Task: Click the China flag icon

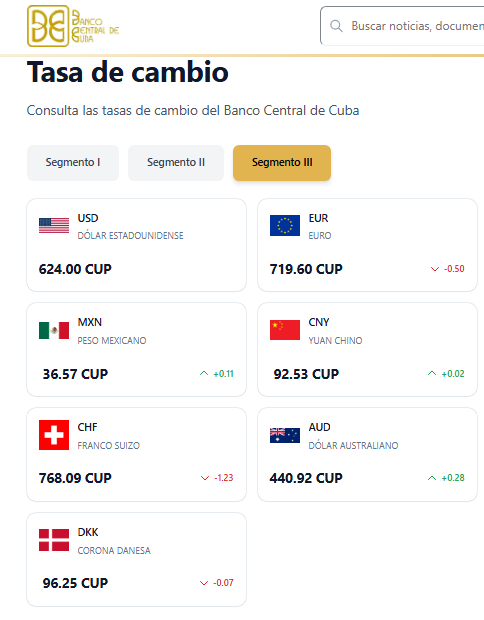Action: (285, 330)
